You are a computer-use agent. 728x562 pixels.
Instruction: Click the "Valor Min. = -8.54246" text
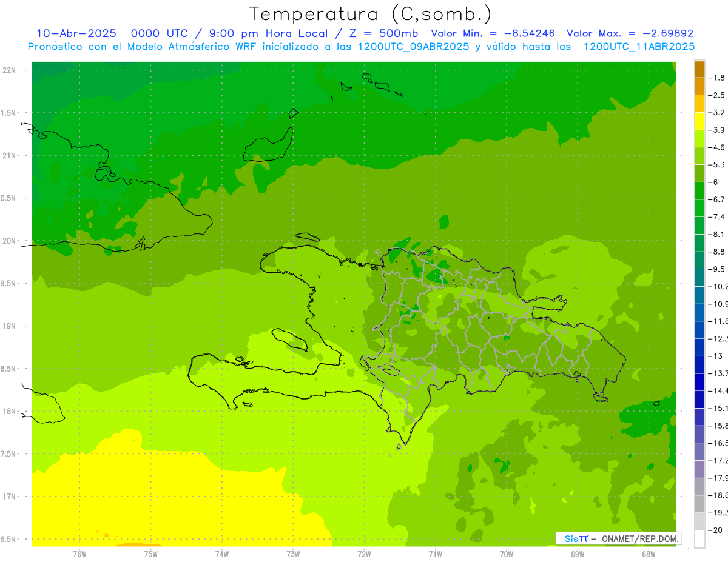pyautogui.click(x=492, y=33)
